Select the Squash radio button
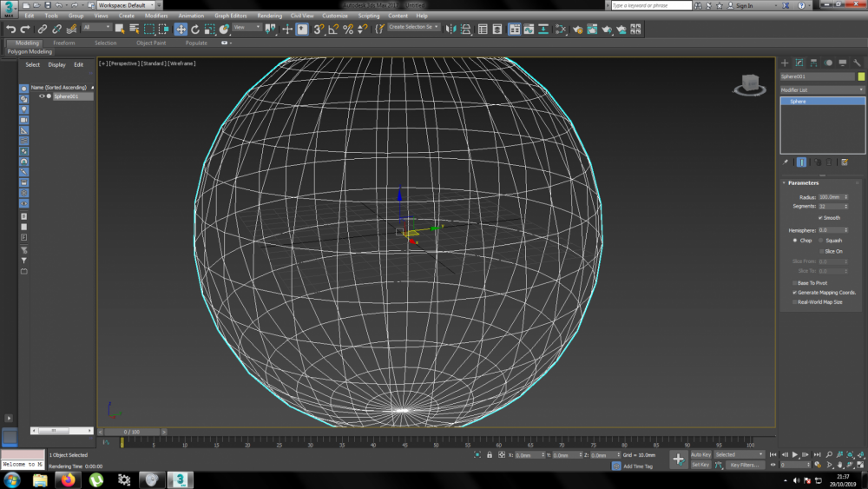 [820, 241]
